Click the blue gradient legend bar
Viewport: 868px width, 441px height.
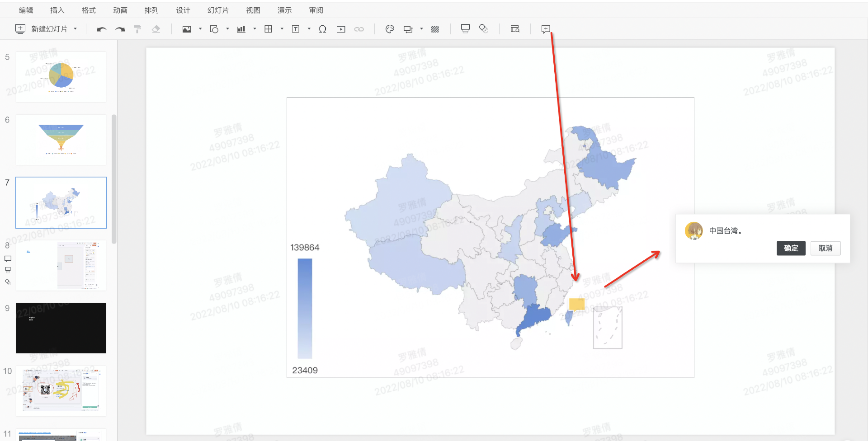[x=305, y=309]
